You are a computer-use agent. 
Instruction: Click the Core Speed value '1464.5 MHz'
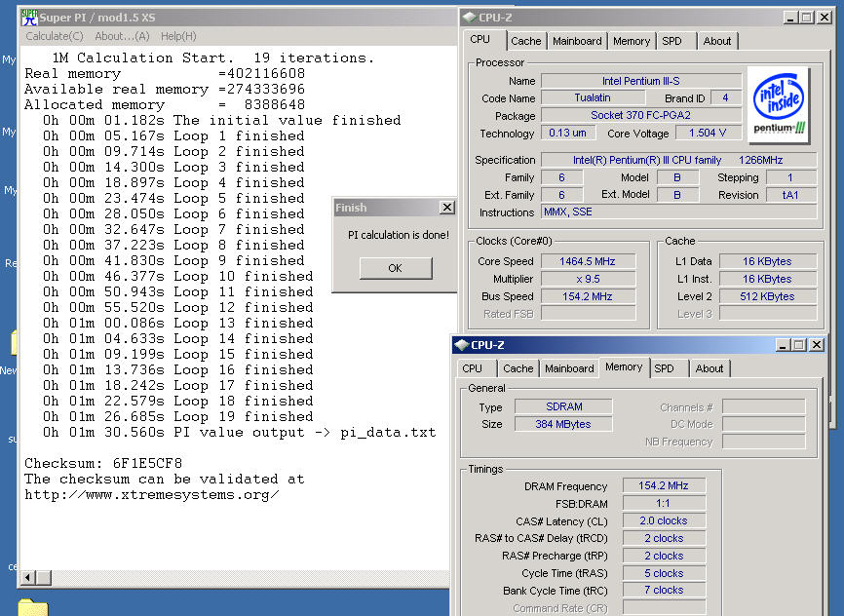pyautogui.click(x=588, y=261)
